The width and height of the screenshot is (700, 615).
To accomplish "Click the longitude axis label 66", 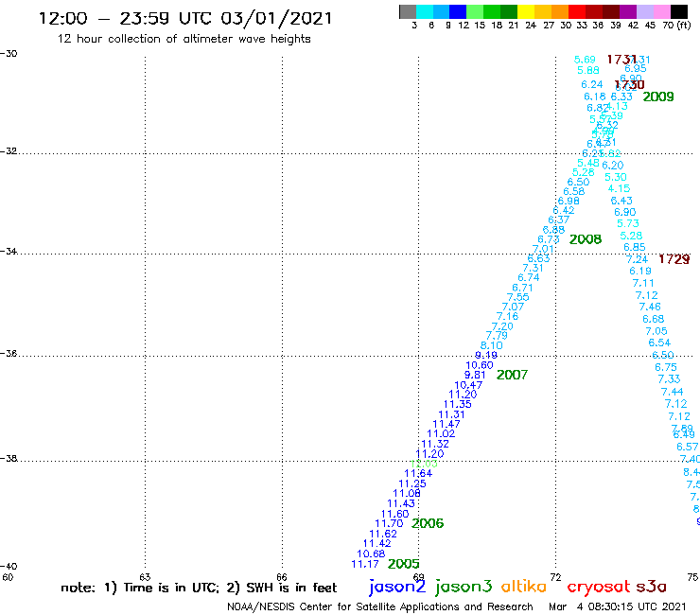I will (282, 577).
